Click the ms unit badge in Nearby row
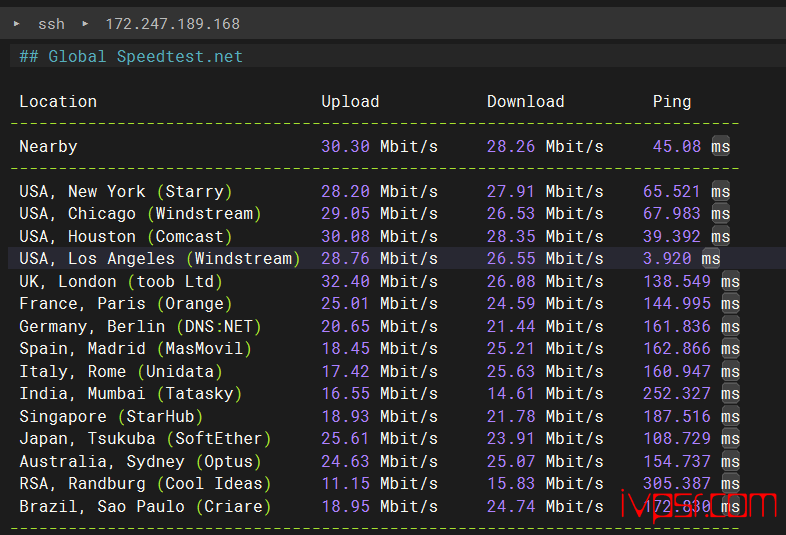 click(720, 147)
